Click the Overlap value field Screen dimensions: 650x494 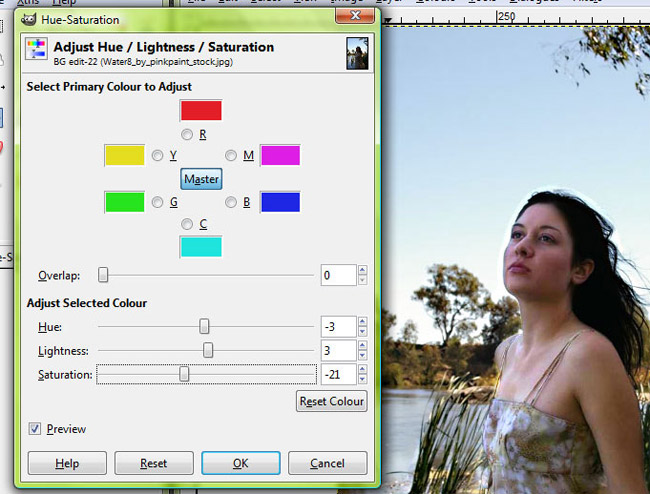point(339,275)
